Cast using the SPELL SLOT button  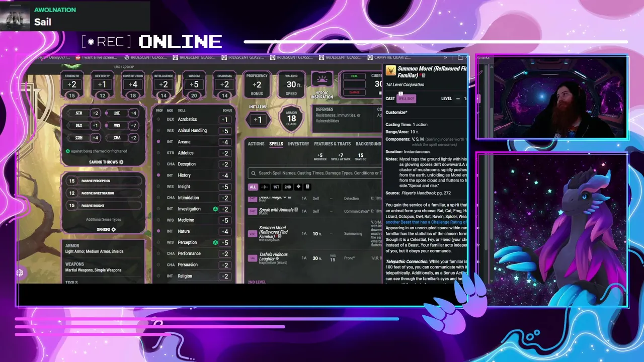(406, 99)
